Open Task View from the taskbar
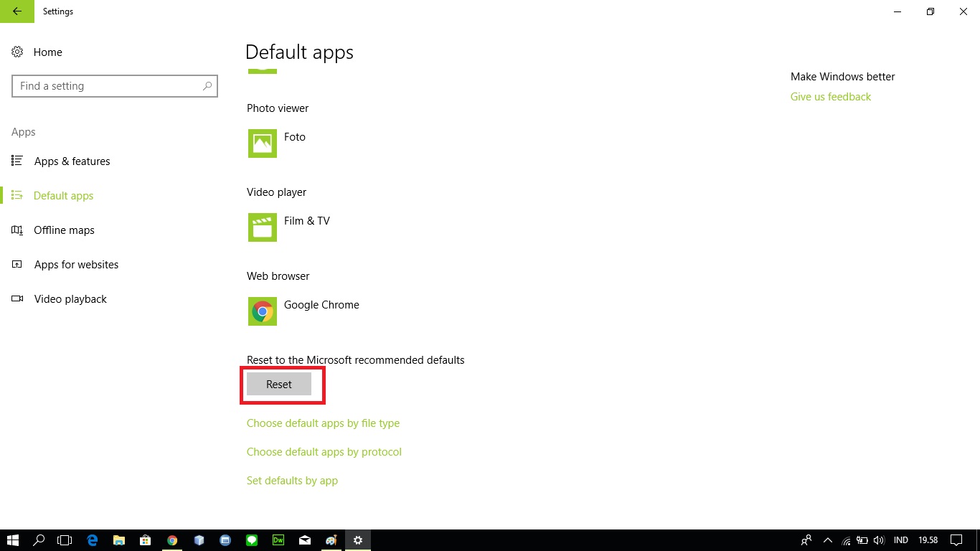Viewport: 980px width, 551px height. pos(65,540)
